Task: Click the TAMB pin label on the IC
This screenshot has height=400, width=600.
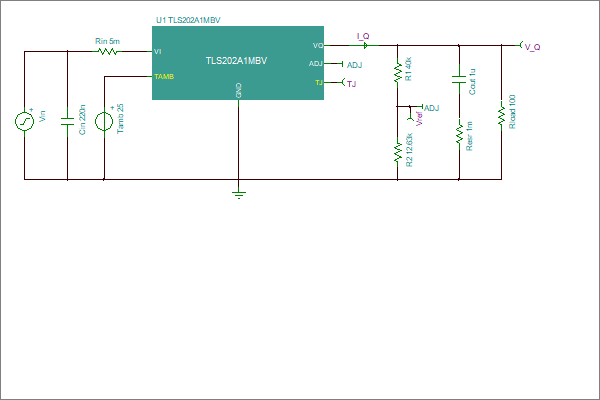Action: tap(164, 77)
